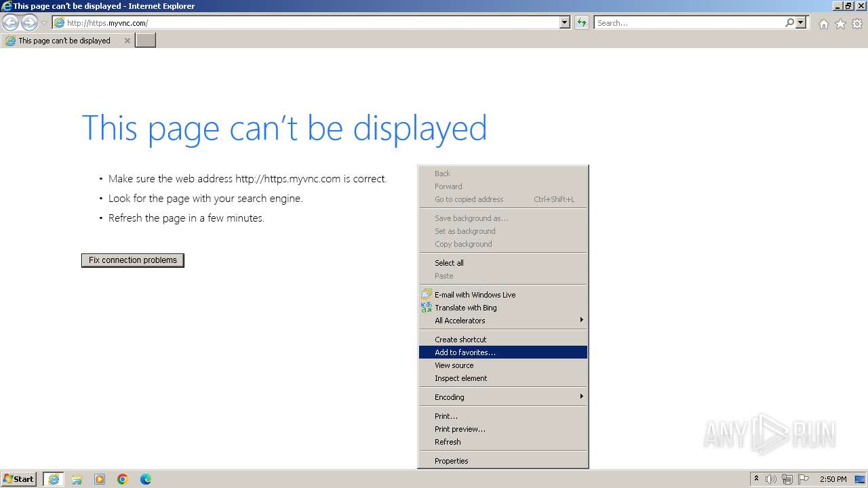Choose Print… from context menu
The image size is (868, 488).
pyautogui.click(x=503, y=416)
